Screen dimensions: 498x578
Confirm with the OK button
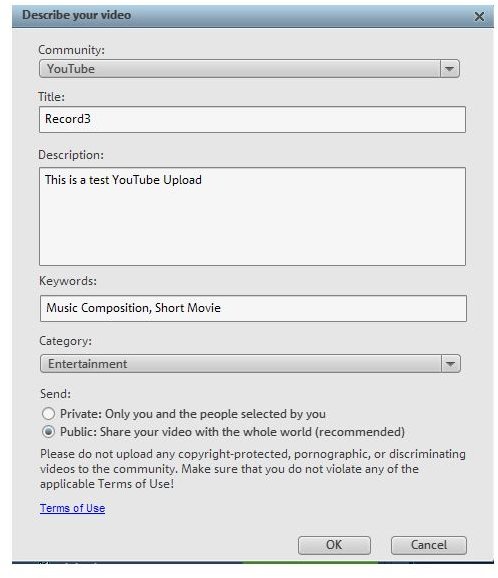[334, 545]
